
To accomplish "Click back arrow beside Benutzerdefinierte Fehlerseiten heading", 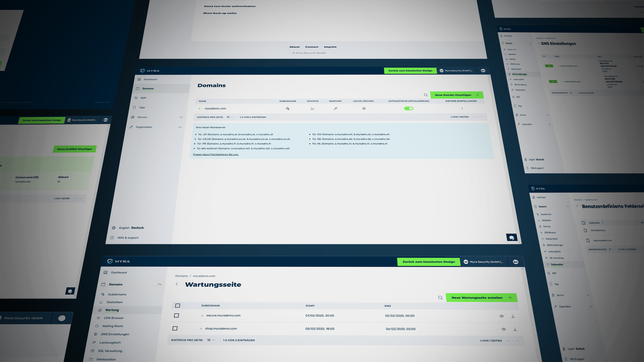I will point(577,206).
